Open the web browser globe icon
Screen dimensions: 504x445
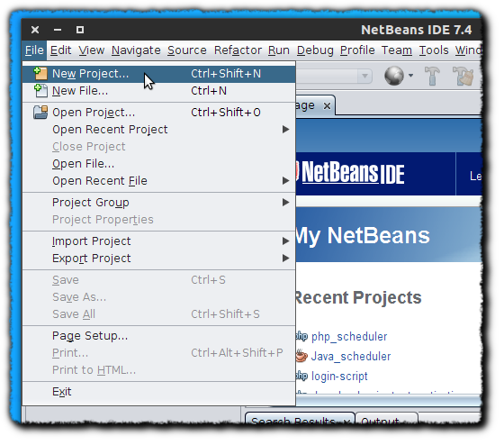click(x=394, y=76)
